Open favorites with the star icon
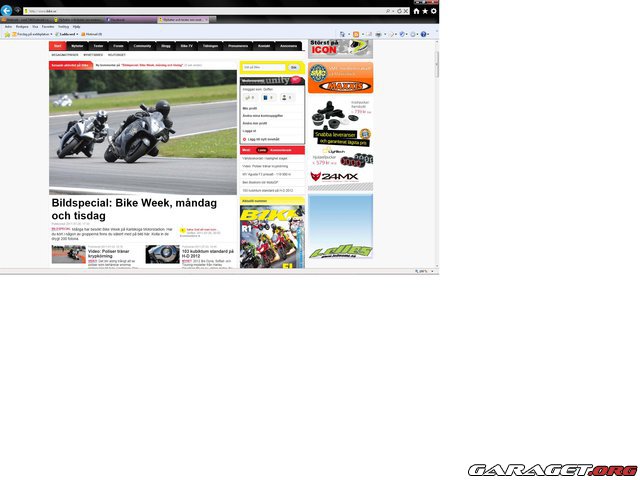Image resolution: width=640 pixels, height=480 pixels. [424, 11]
